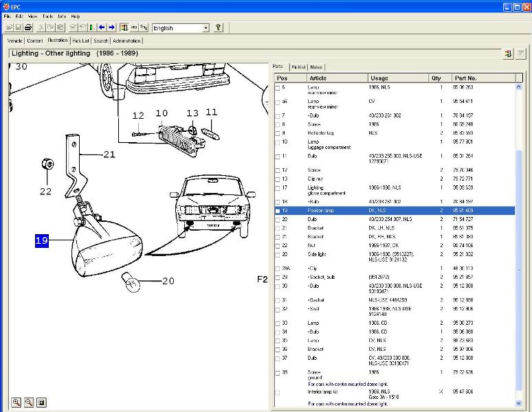
Task: Click the add-to-picklist icon above parts list
Action: pos(509,53)
